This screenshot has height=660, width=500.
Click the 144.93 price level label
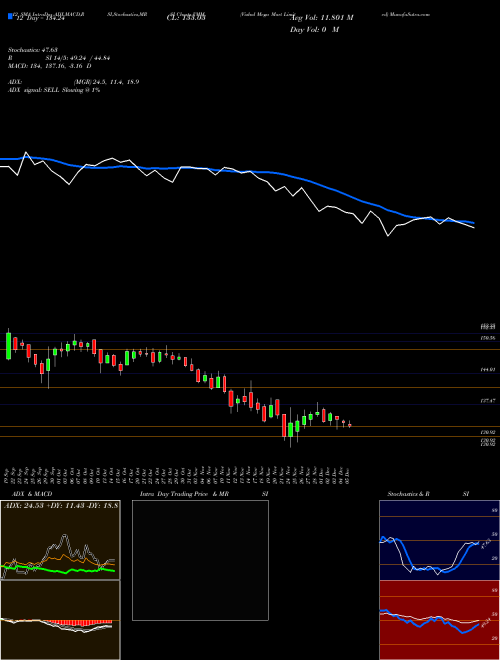click(487, 370)
